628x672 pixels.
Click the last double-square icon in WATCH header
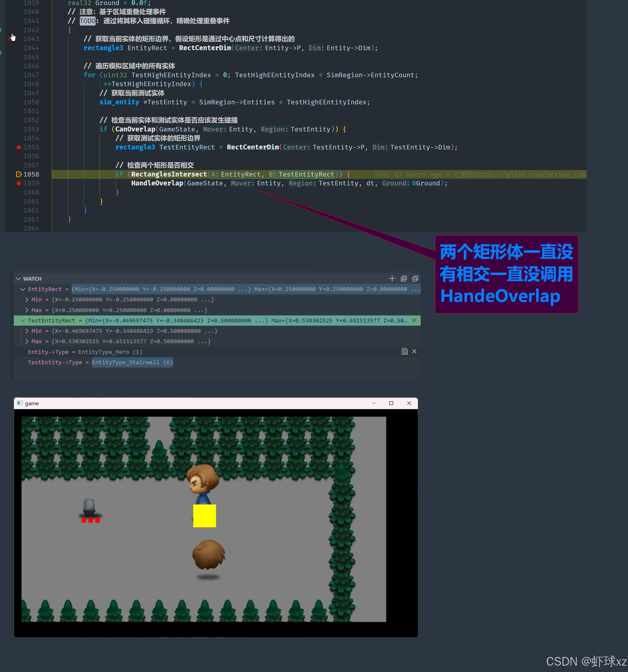415,279
